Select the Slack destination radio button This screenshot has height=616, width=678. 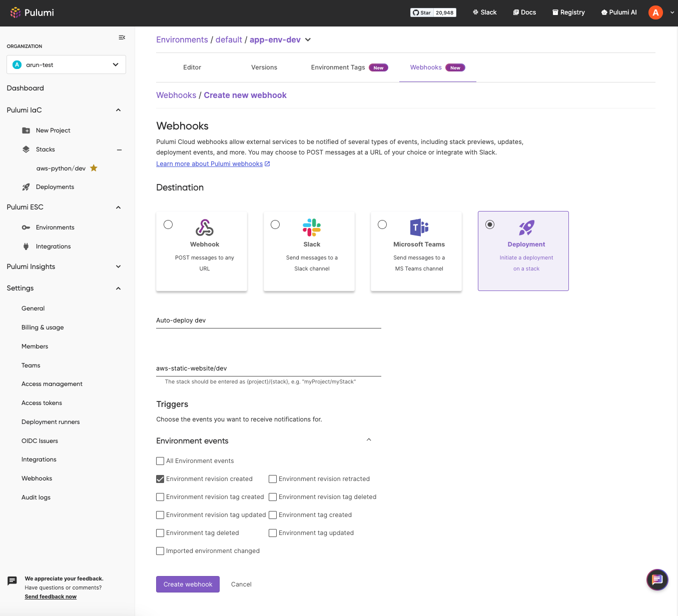click(x=275, y=224)
